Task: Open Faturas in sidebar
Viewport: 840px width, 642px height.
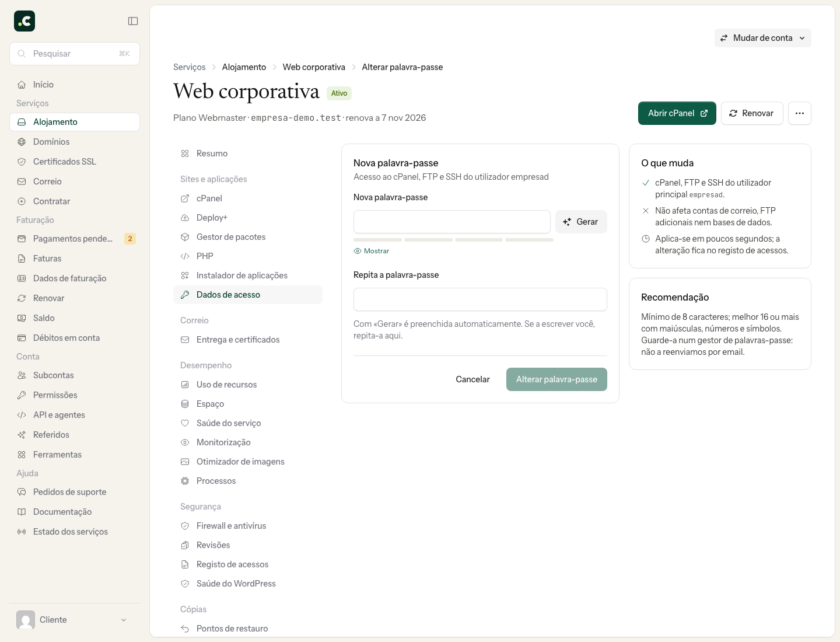Action: coord(75,259)
